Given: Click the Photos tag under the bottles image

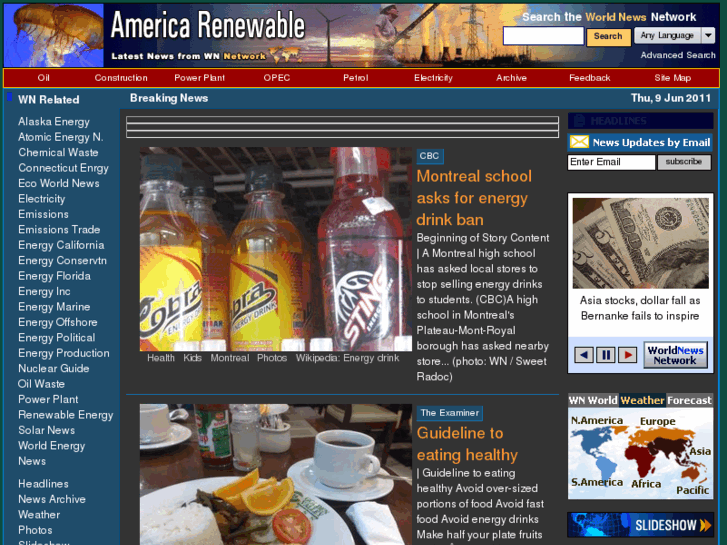Looking at the screenshot, I should click(272, 358).
